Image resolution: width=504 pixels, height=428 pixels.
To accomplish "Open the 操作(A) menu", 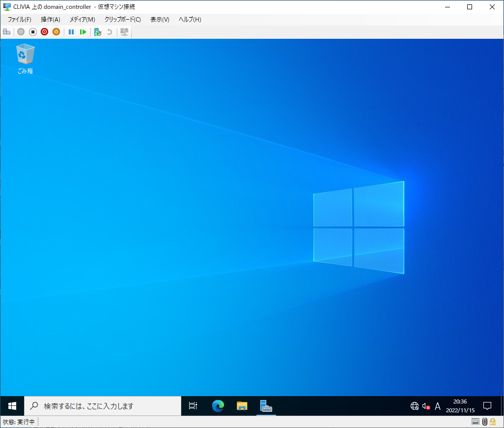I will [51, 19].
